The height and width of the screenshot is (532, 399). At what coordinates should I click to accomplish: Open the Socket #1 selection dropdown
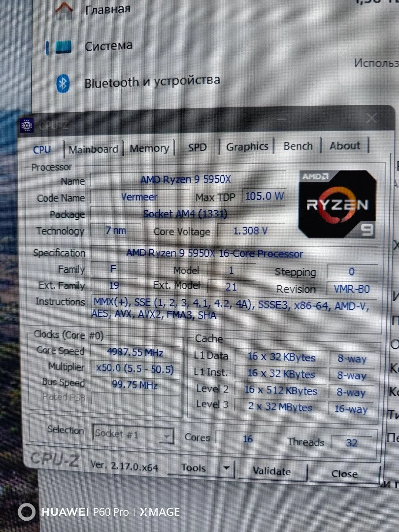(133, 434)
